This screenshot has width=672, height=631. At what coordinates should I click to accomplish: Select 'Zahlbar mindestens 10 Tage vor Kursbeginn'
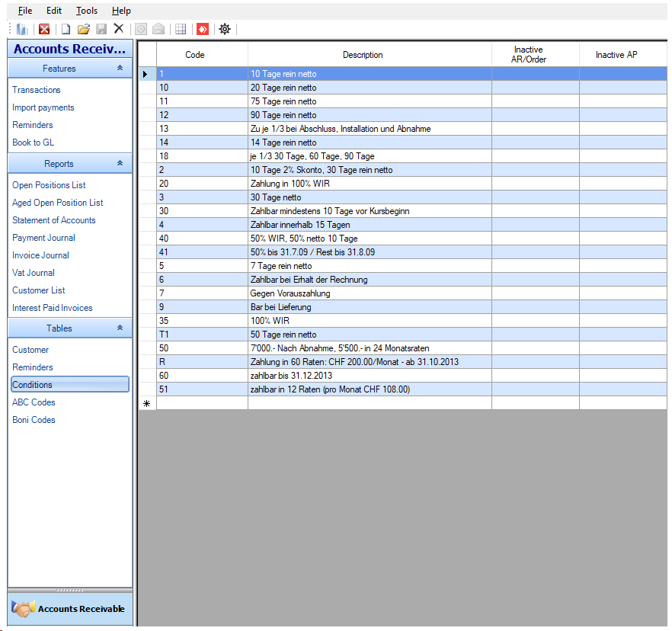pyautogui.click(x=370, y=211)
